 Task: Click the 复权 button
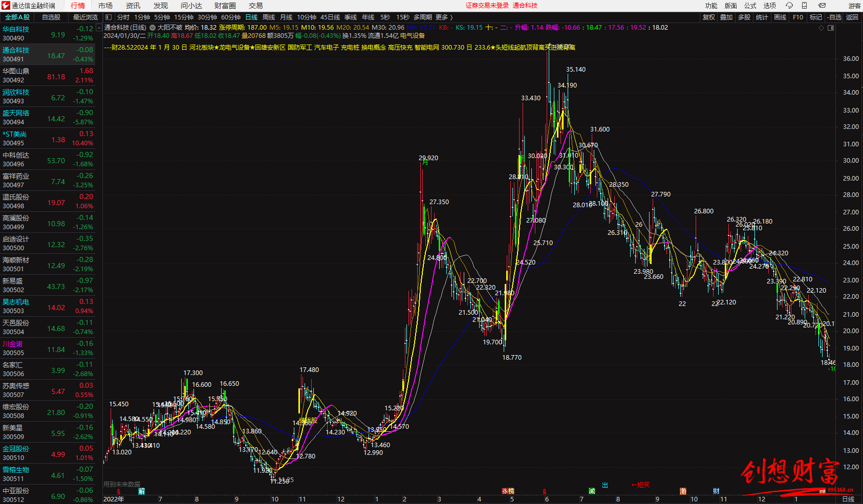[708, 17]
